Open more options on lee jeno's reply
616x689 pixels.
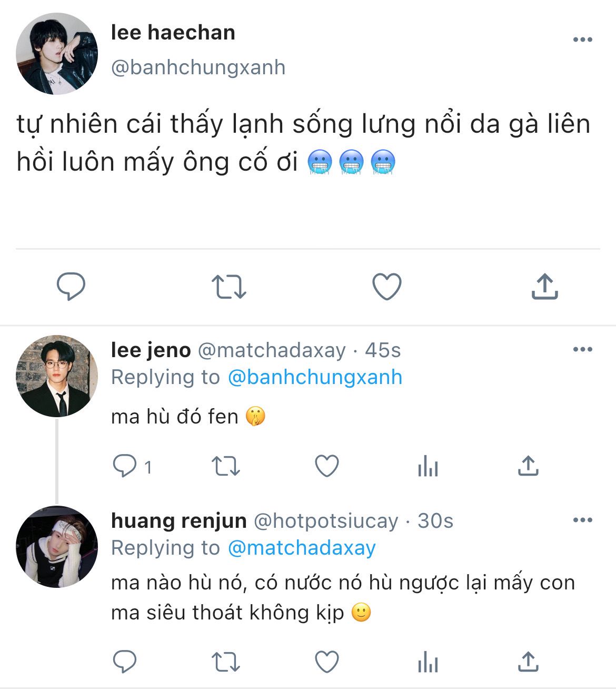[x=582, y=349]
